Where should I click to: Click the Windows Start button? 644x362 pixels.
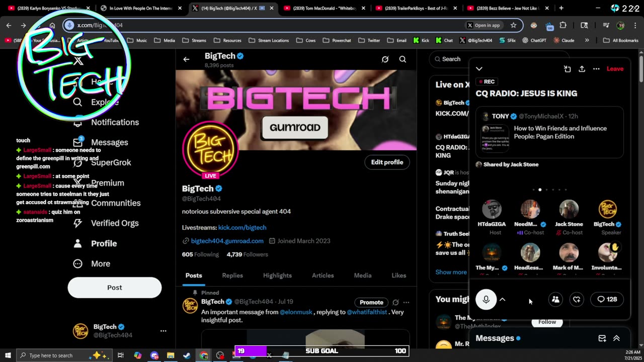[x=8, y=355]
